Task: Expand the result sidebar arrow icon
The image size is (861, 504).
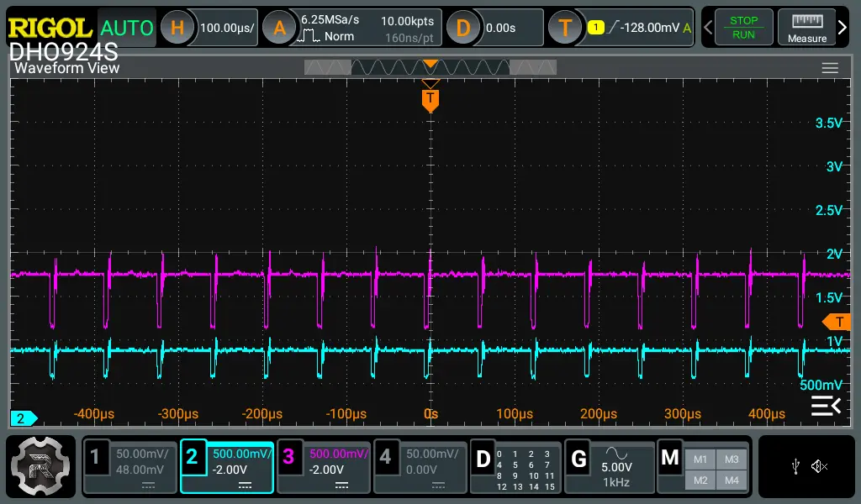Action: point(826,406)
